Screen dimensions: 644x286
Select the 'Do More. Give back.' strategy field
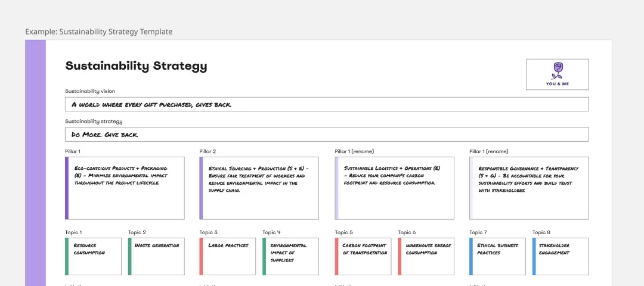327,134
